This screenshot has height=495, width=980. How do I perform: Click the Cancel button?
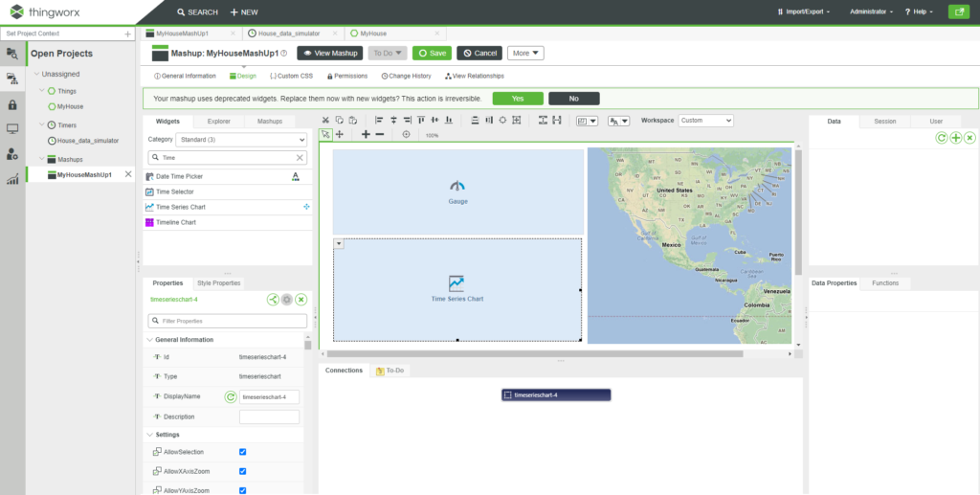[479, 53]
